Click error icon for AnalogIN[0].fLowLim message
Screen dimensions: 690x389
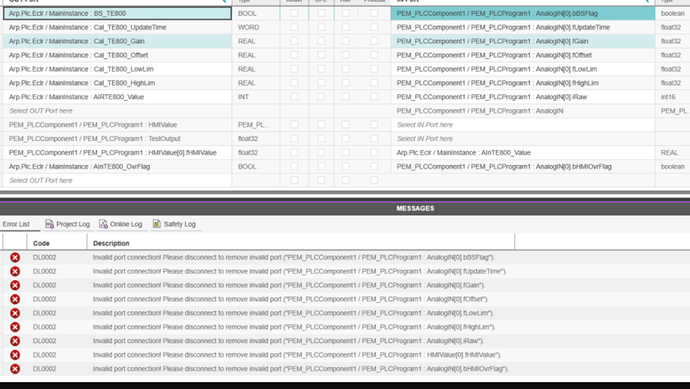pos(15,313)
